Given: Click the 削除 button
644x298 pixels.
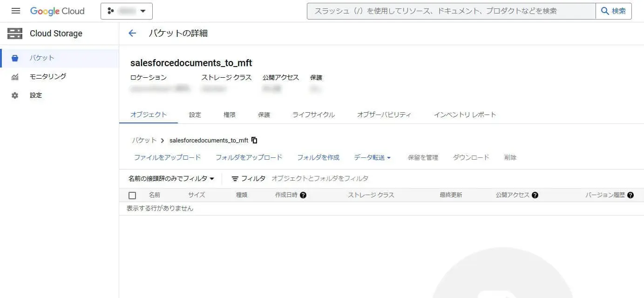Looking at the screenshot, I should pyautogui.click(x=510, y=157).
